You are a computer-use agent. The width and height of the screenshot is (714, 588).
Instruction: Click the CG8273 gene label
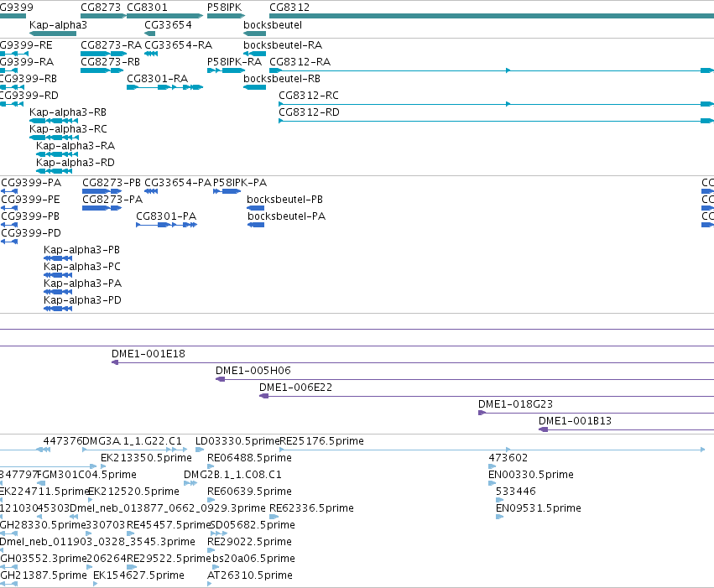(x=101, y=8)
